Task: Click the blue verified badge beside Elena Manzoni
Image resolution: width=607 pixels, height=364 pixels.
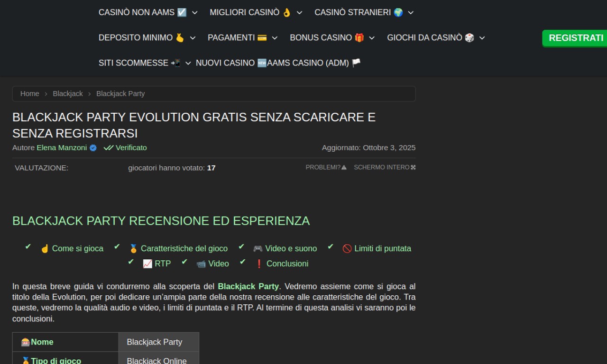Action: tap(93, 148)
